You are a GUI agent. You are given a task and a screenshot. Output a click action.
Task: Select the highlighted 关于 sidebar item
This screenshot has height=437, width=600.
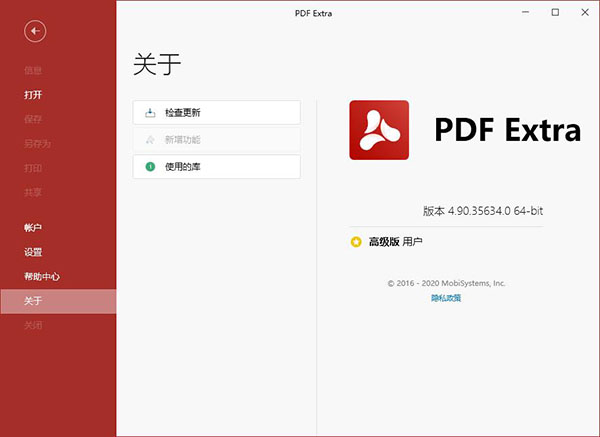(58, 301)
